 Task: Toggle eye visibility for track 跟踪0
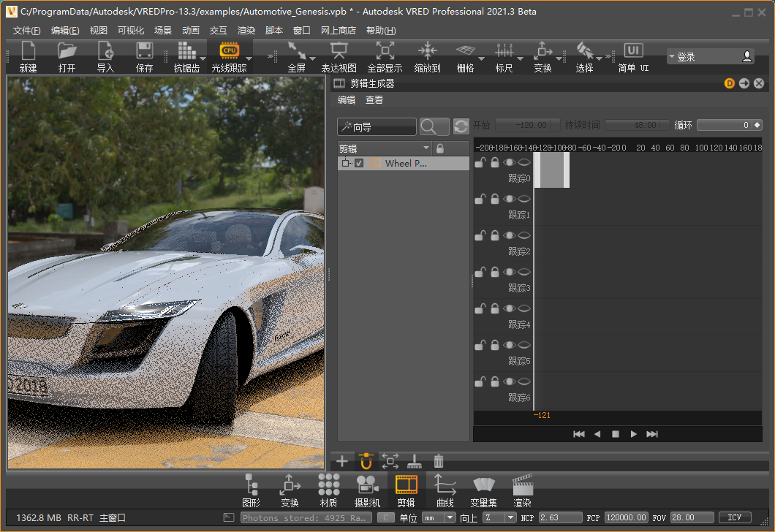pyautogui.click(x=509, y=162)
